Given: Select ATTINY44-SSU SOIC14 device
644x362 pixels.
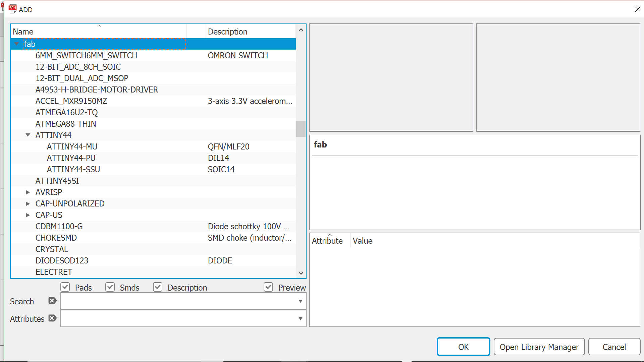Looking at the screenshot, I should pyautogui.click(x=73, y=170).
